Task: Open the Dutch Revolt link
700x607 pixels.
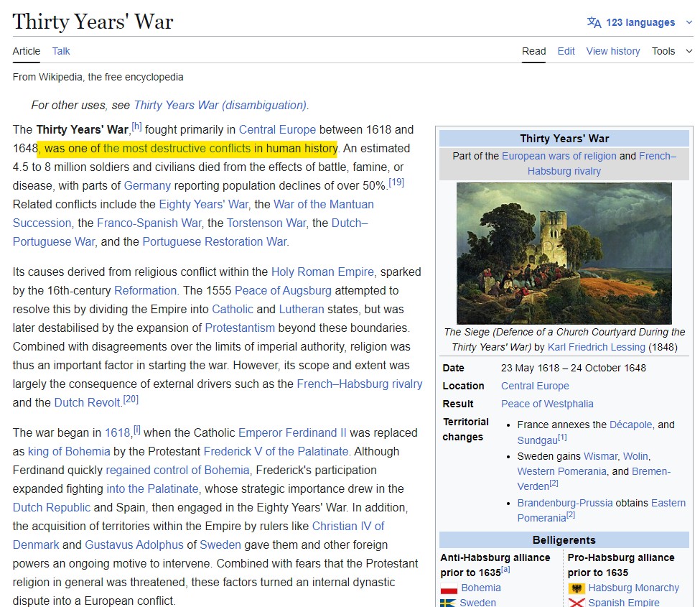Action: click(x=88, y=402)
